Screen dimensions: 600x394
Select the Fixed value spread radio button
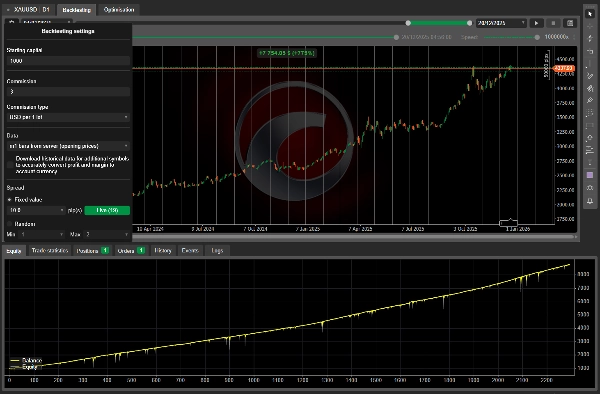tap(10, 200)
